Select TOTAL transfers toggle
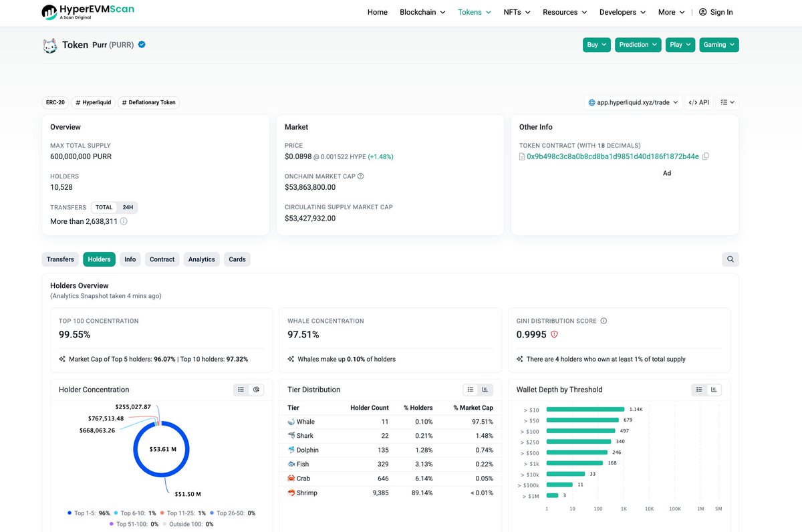 click(x=104, y=207)
